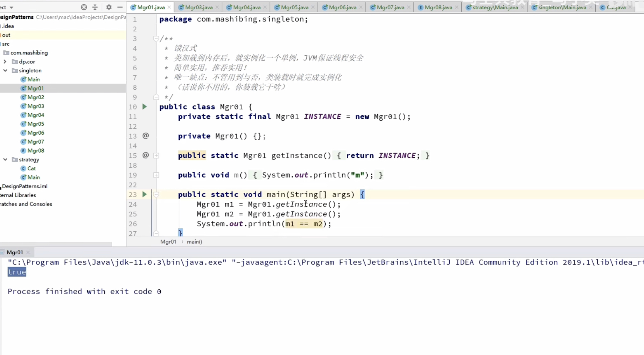
Task: Expand the dp.cor package
Action: [x=5, y=62]
